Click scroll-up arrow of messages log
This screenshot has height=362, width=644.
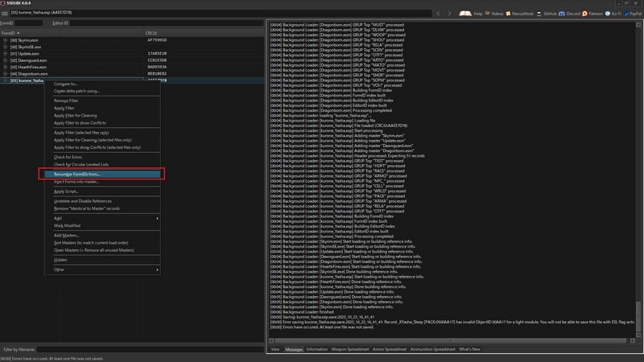coord(638,25)
